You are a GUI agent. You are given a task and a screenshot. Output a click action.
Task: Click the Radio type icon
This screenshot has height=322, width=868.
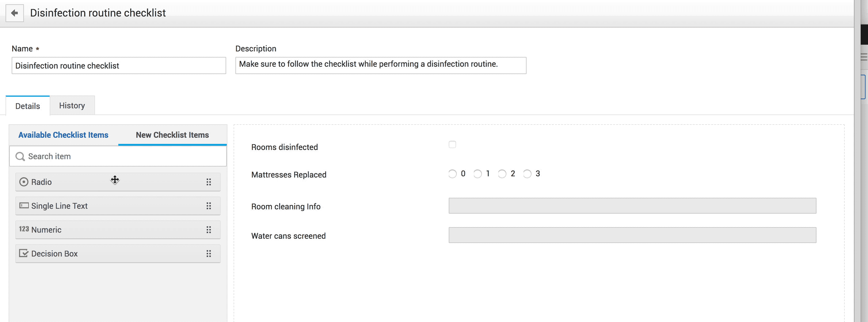24,182
